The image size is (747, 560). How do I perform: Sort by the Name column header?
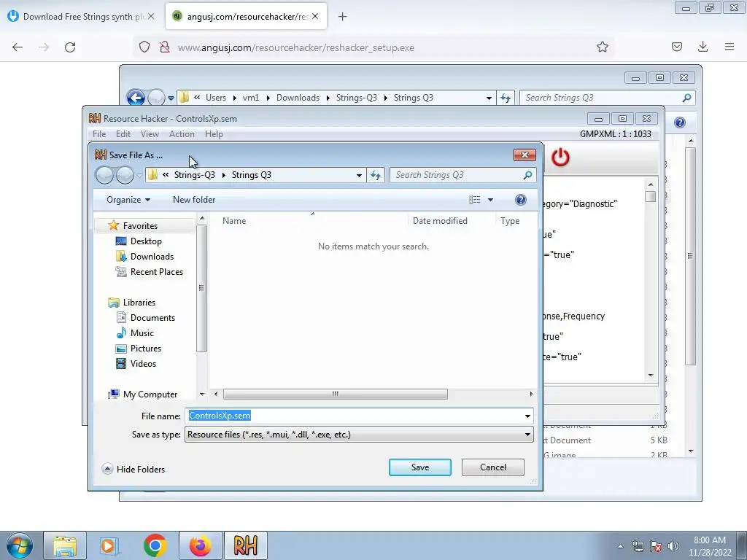[234, 220]
